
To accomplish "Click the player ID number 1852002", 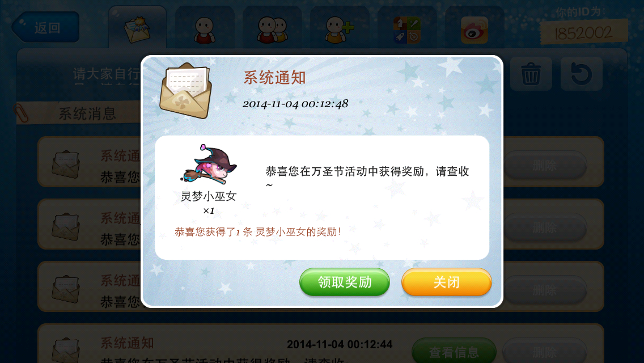I will point(584,33).
